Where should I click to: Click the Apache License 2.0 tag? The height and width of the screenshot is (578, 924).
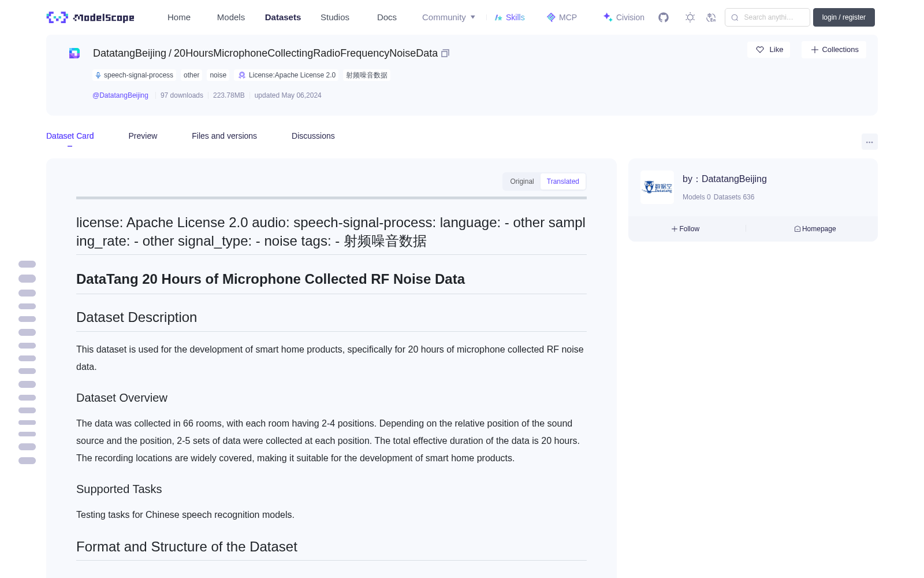point(287,75)
